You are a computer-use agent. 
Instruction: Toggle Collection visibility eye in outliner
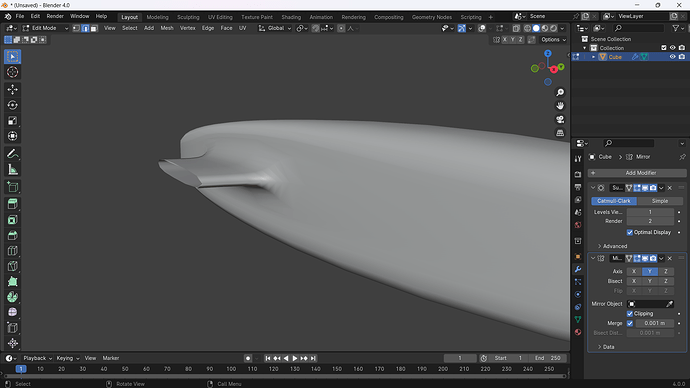672,48
